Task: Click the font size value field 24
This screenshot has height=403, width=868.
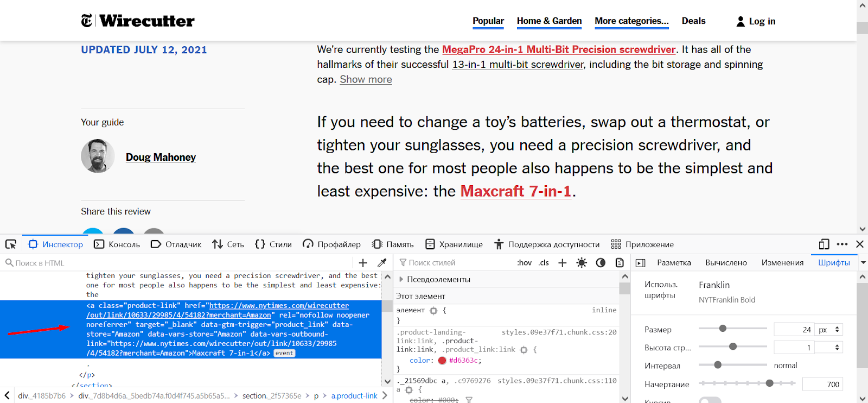Action: coord(794,330)
